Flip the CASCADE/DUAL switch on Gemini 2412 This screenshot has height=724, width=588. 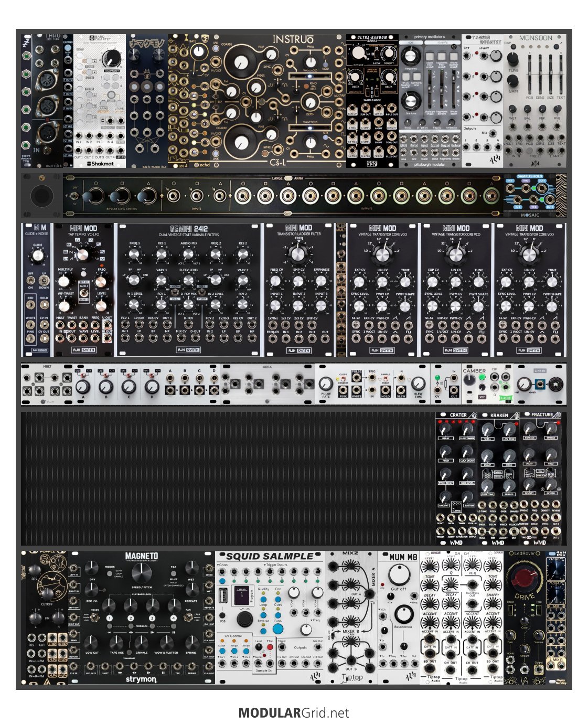point(175,293)
